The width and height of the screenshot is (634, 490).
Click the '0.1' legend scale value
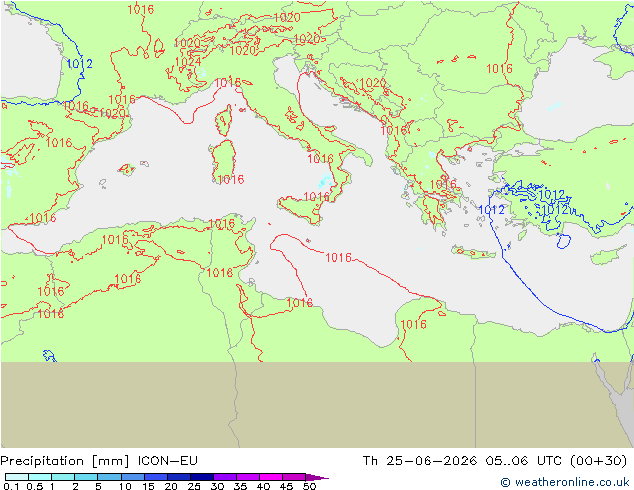(11, 486)
